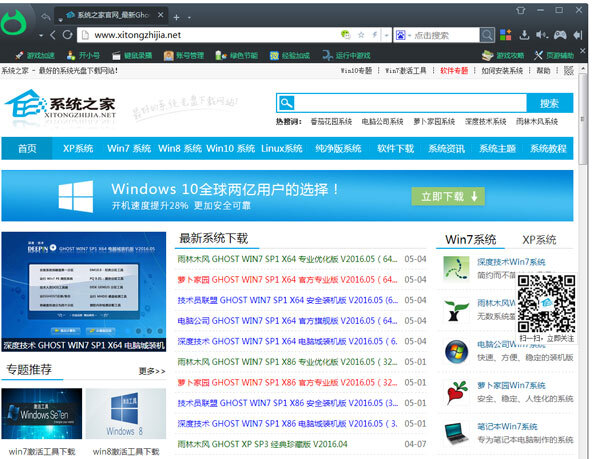This screenshot has height=459, width=592.
Task: Click the browser address bar URL
Action: pyautogui.click(x=137, y=35)
